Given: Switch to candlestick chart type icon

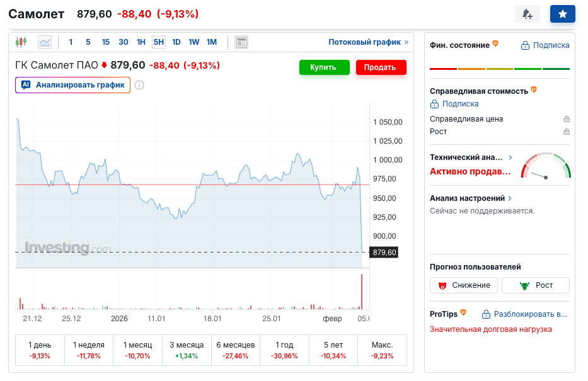Looking at the screenshot, I should (21, 42).
